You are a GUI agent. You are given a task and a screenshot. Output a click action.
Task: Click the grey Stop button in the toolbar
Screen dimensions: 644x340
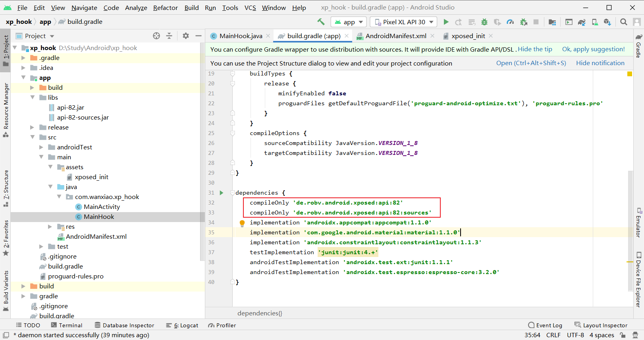pos(536,22)
